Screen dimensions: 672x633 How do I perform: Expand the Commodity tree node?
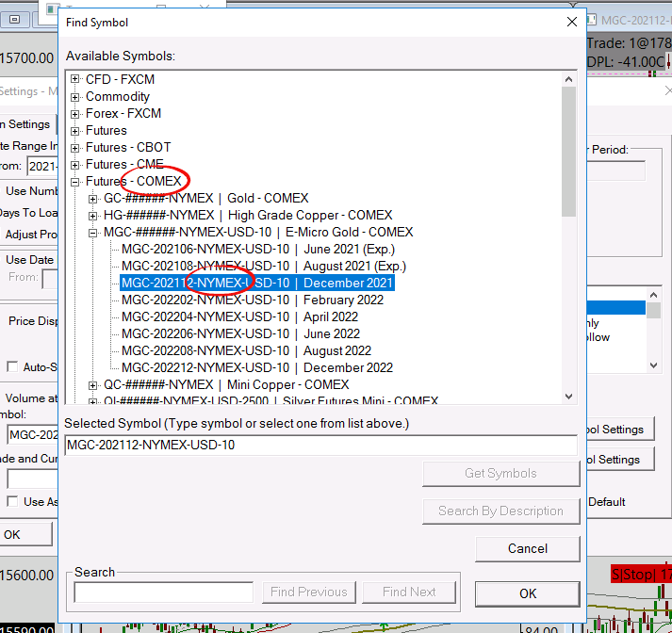[x=75, y=97]
